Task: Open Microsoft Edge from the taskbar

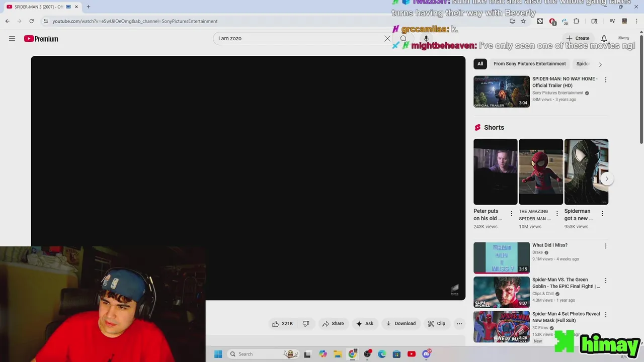Action: coord(382,354)
